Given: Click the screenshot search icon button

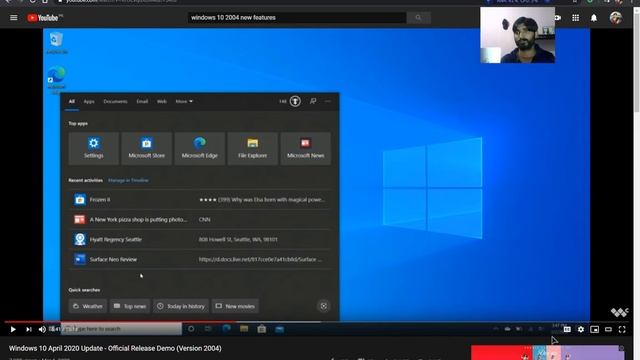Looking at the screenshot, I should pos(324,306).
